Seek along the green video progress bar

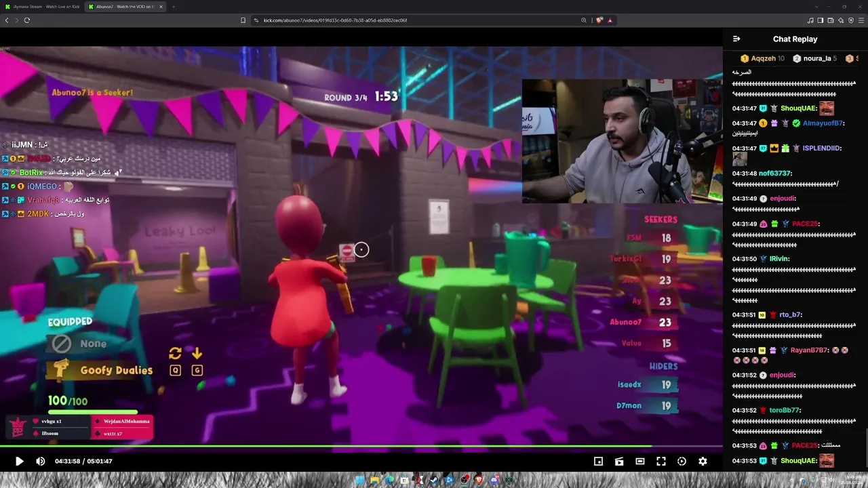361,446
